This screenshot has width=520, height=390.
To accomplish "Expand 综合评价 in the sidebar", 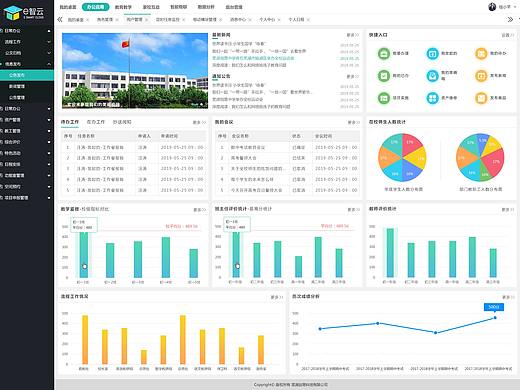I will pyautogui.click(x=49, y=142).
